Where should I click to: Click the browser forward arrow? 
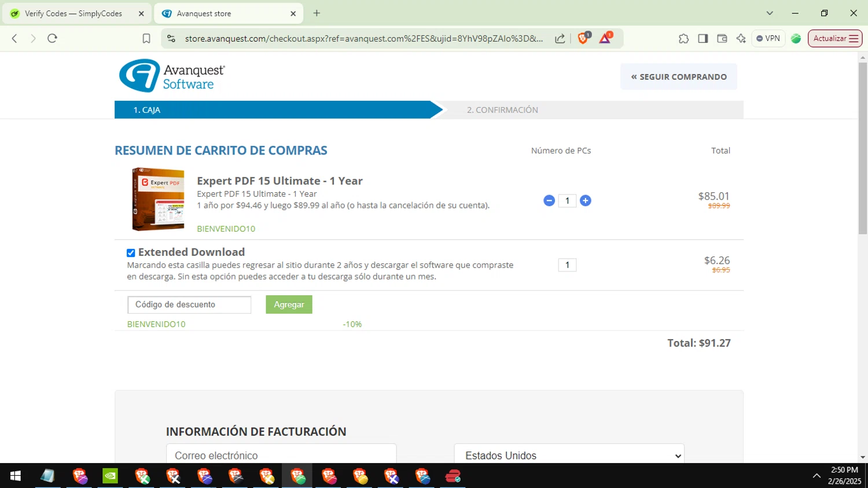(33, 38)
